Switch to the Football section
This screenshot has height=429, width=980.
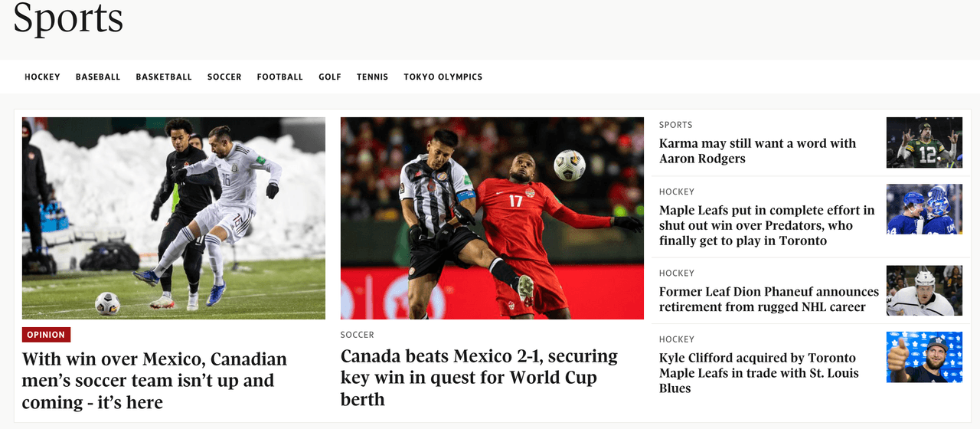click(280, 77)
